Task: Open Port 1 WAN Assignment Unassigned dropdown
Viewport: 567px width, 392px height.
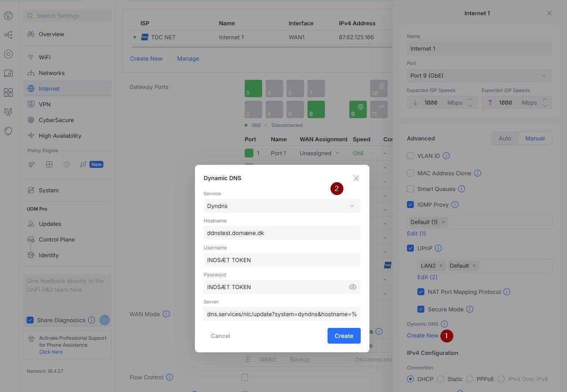Action: coord(319,153)
